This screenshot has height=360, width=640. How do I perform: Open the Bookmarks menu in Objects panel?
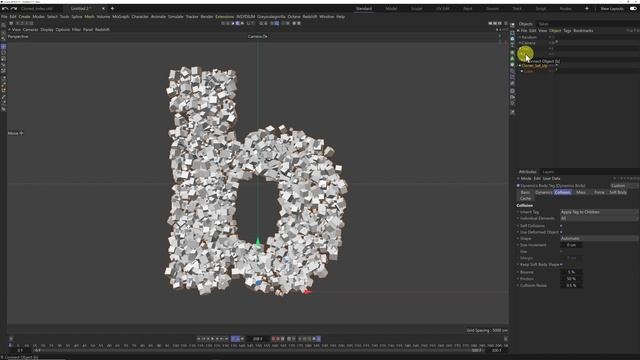coord(583,31)
